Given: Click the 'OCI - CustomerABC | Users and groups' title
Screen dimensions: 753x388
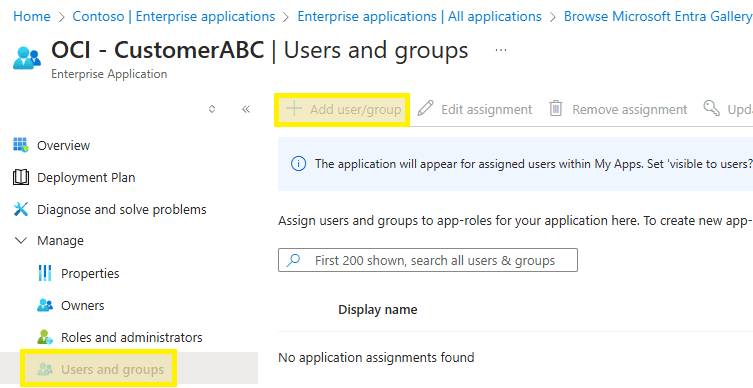Looking at the screenshot, I should point(260,50).
